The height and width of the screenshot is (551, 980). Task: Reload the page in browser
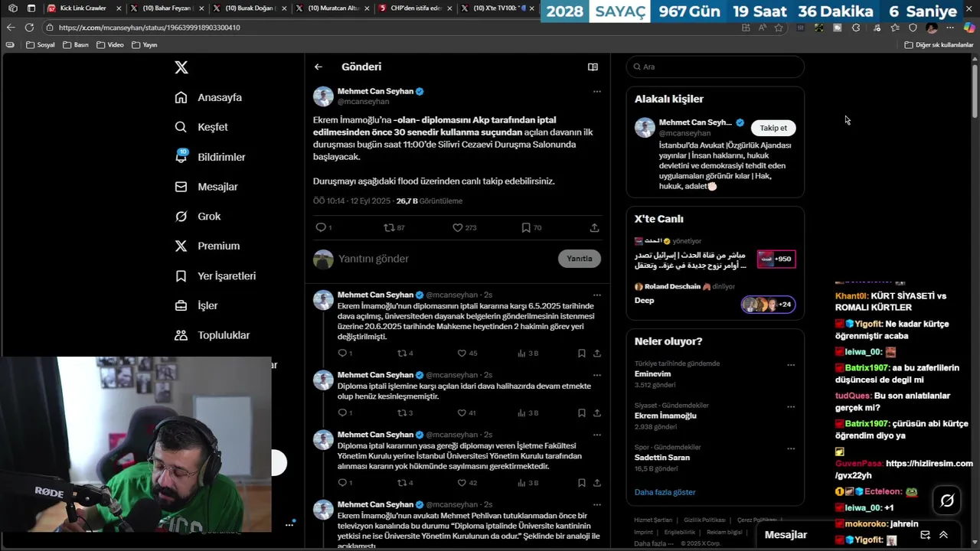pos(29,28)
